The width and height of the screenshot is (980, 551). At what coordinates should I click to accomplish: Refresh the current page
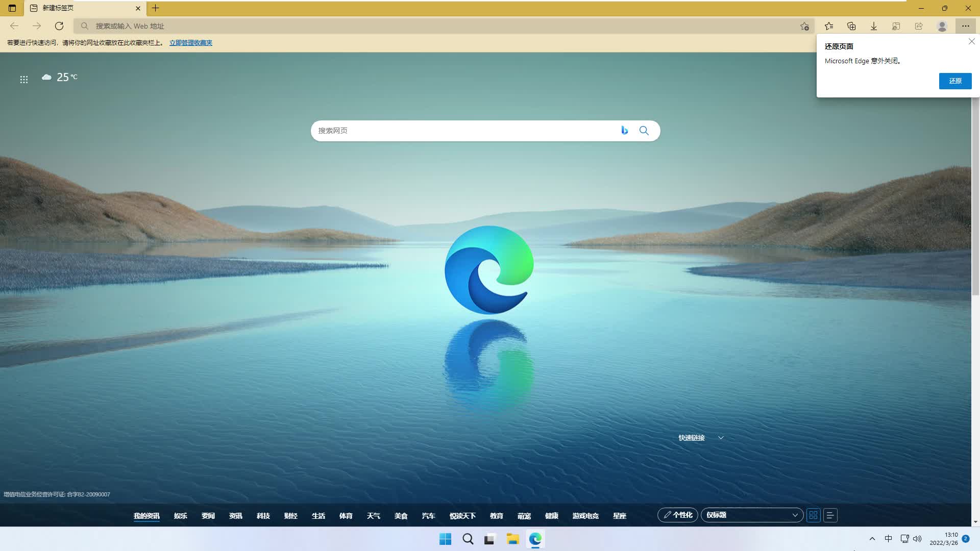[x=59, y=26]
